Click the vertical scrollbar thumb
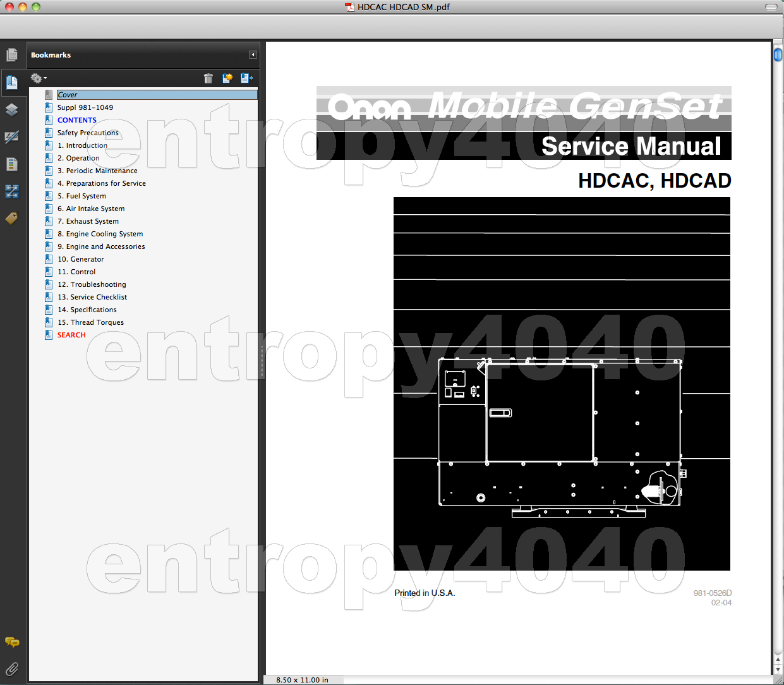784x685 pixels. pos(778,54)
